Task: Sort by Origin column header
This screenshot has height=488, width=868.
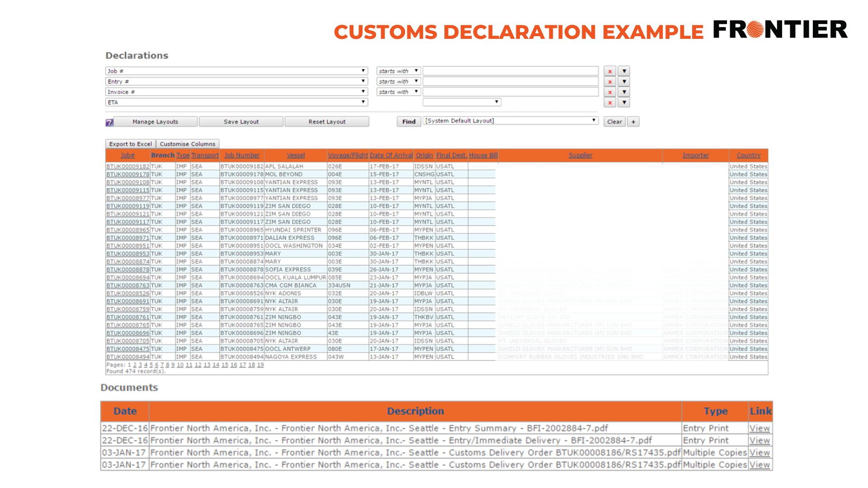Action: (424, 155)
